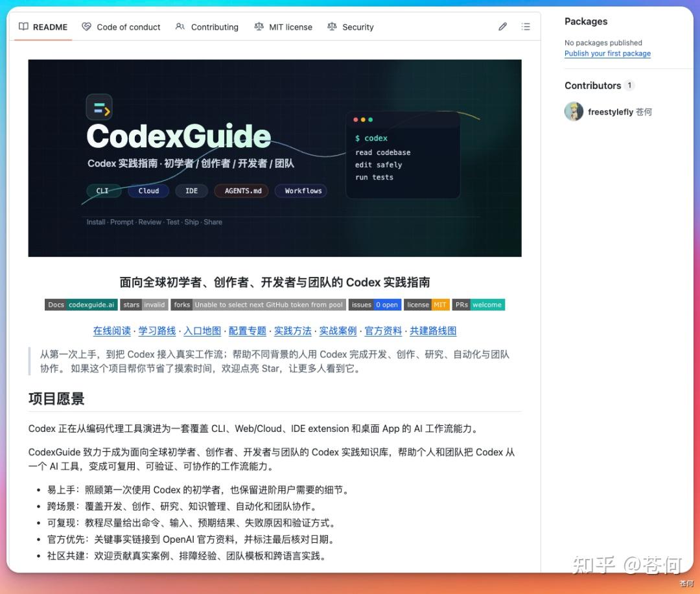Click the No packages published text
This screenshot has height=594, width=700.
(x=603, y=43)
